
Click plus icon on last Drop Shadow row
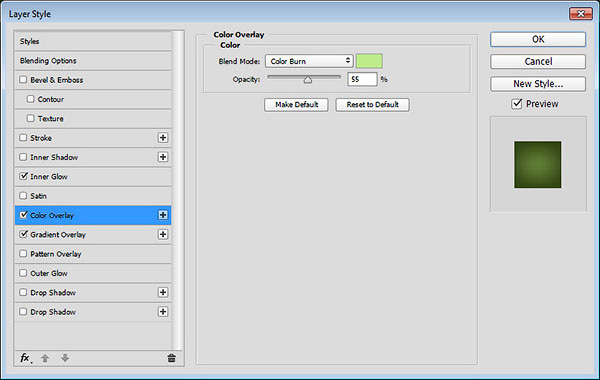[x=163, y=312]
